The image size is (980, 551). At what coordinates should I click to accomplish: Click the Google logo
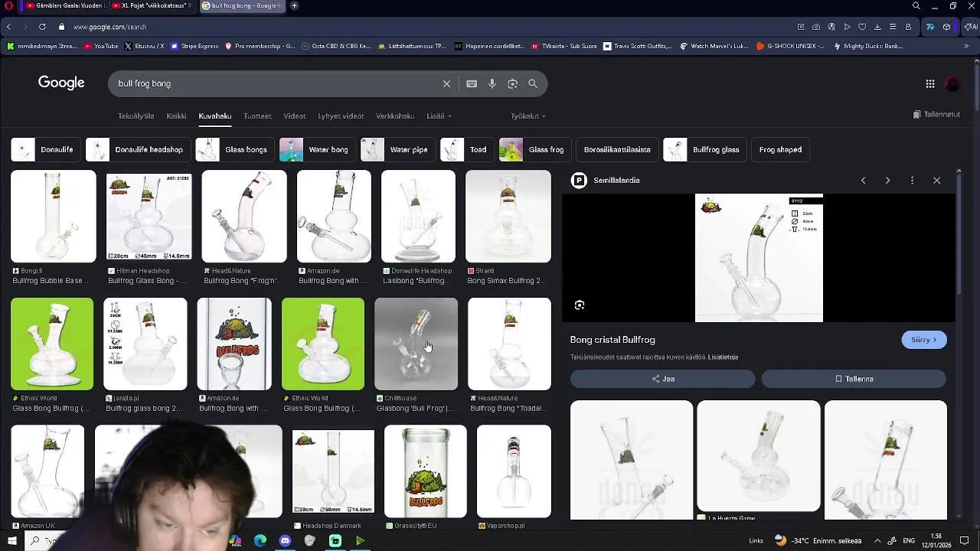click(x=61, y=83)
